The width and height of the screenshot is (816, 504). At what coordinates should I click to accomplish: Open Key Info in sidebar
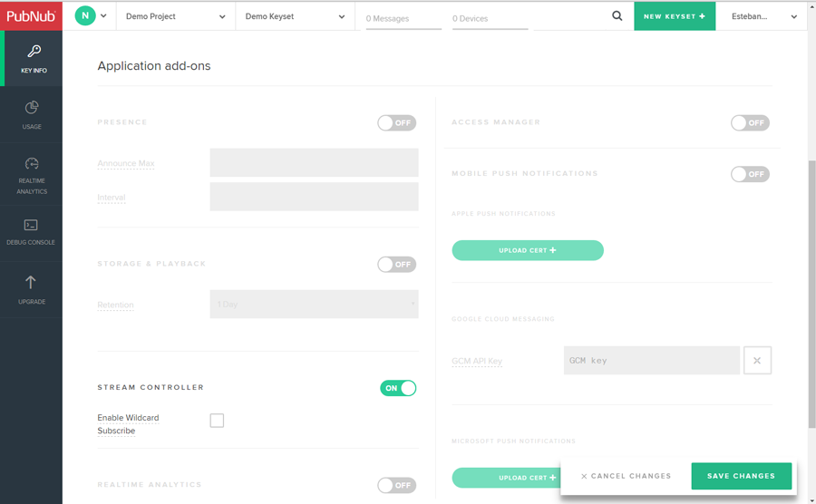34,58
